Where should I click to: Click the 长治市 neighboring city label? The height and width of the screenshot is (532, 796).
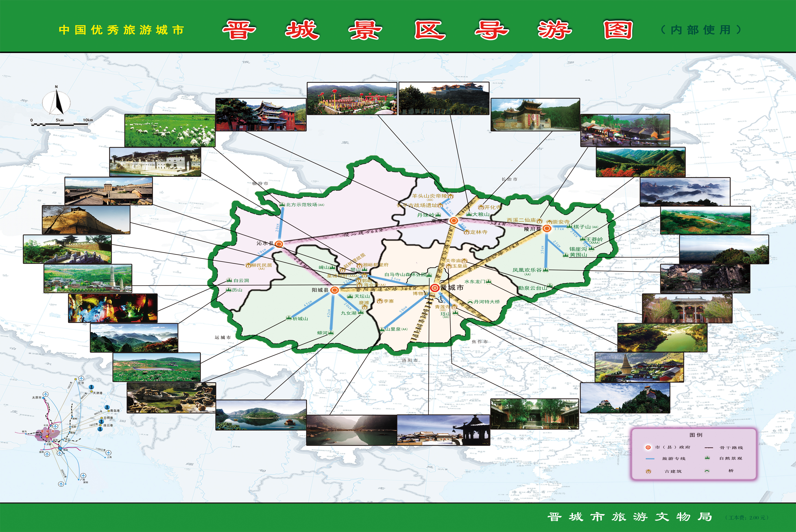[x=509, y=179]
